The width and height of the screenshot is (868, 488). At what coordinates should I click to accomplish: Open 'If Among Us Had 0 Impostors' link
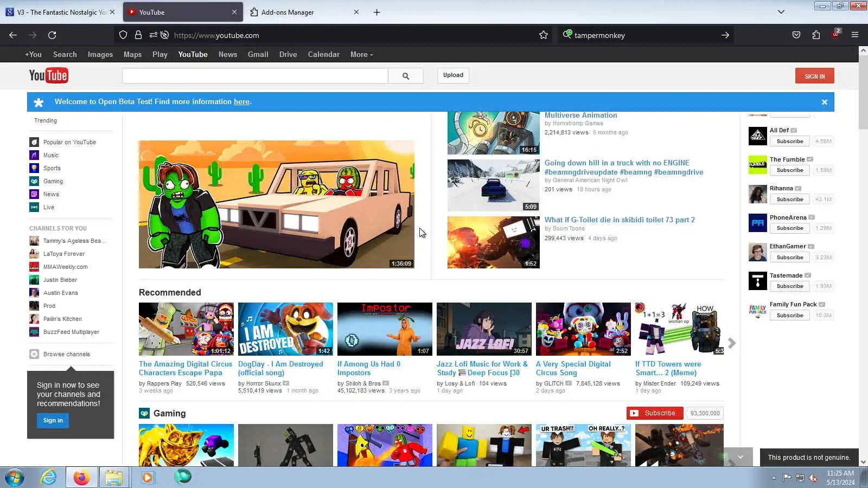pyautogui.click(x=369, y=368)
